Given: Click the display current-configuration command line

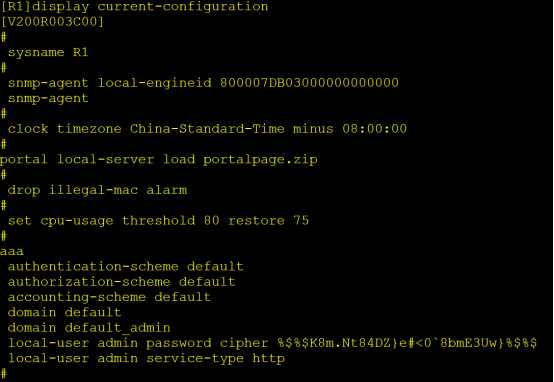Looking at the screenshot, I should (x=134, y=7).
